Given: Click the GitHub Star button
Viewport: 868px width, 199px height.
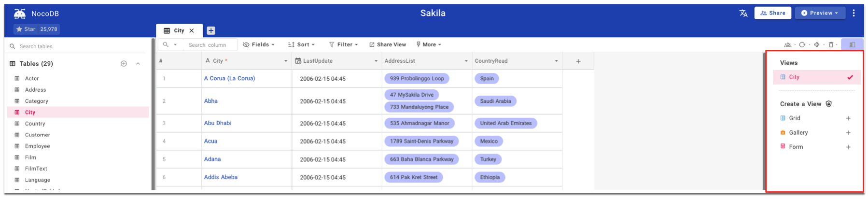Looking at the screenshot, I should [x=37, y=29].
